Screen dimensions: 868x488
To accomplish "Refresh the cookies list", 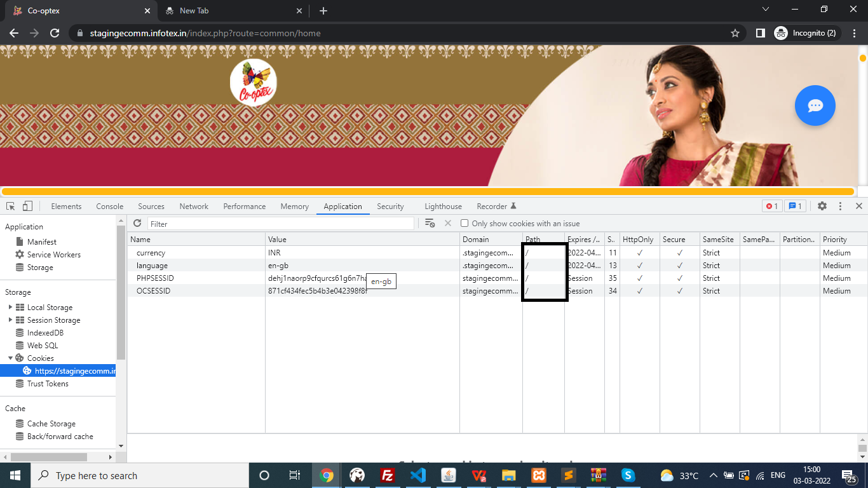I will [x=137, y=223].
